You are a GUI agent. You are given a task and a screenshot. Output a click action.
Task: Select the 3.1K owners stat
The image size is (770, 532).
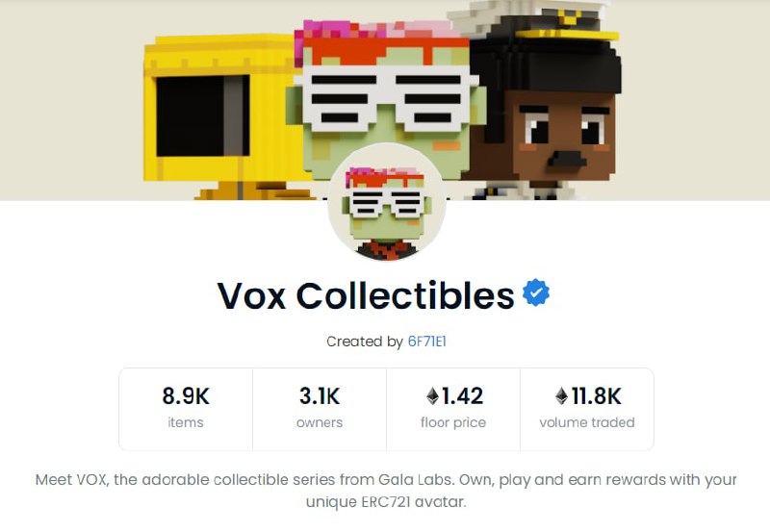click(320, 409)
